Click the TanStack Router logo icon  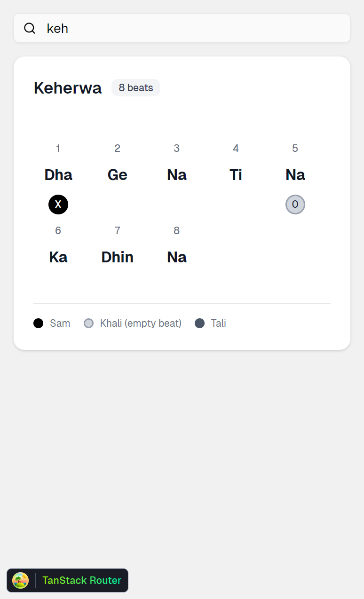tap(21, 580)
